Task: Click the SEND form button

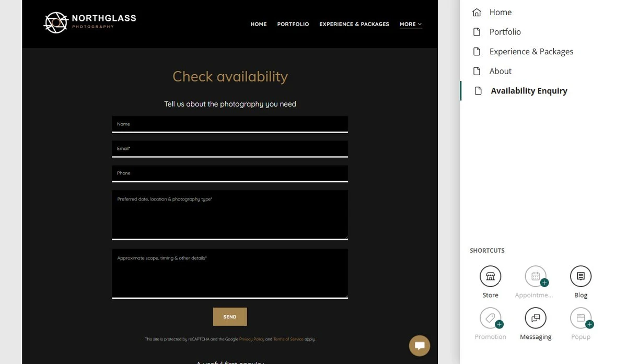Action: coord(230,316)
